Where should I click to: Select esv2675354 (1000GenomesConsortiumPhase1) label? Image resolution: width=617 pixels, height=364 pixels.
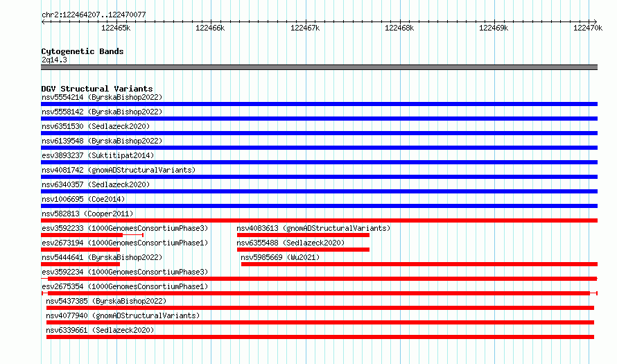125,286
